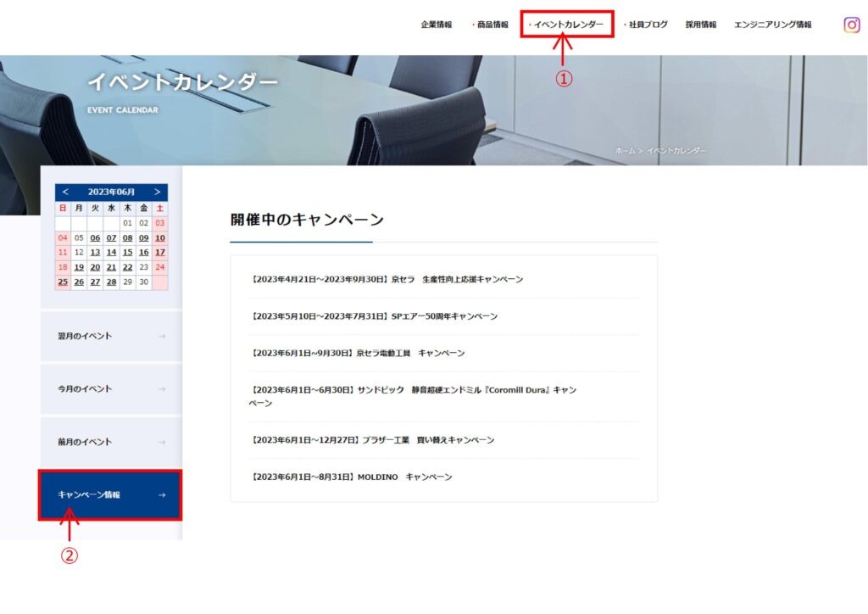This screenshot has width=868, height=614.
Task: Open SPエアー50周年キャンペーン link
Action: (x=375, y=316)
